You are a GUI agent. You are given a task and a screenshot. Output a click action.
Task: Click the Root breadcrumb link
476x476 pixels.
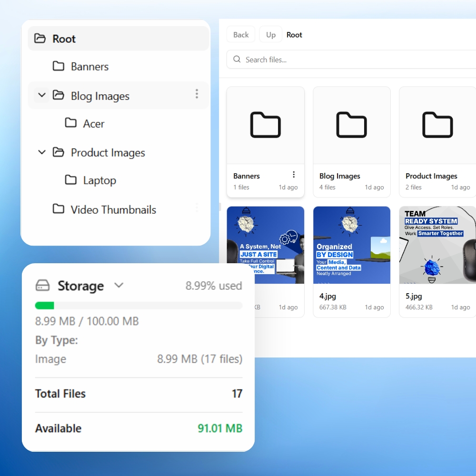tap(294, 35)
